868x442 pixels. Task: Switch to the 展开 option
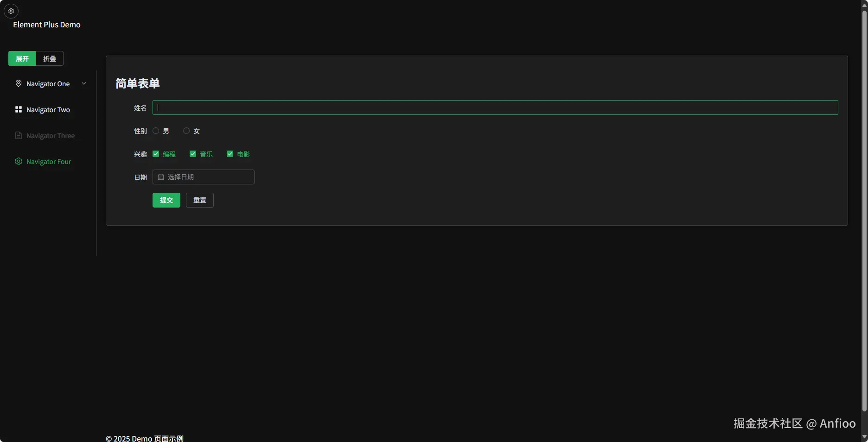(22, 58)
